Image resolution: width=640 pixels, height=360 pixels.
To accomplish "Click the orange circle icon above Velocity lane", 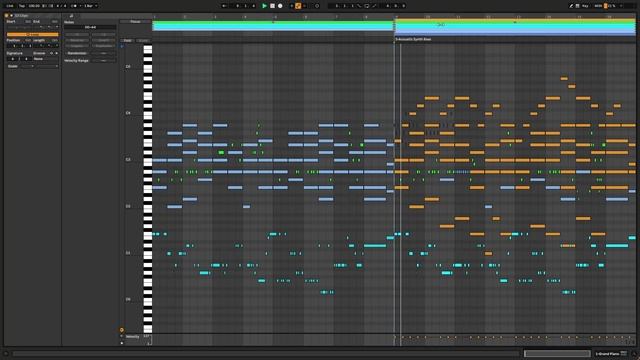I will point(122,330).
